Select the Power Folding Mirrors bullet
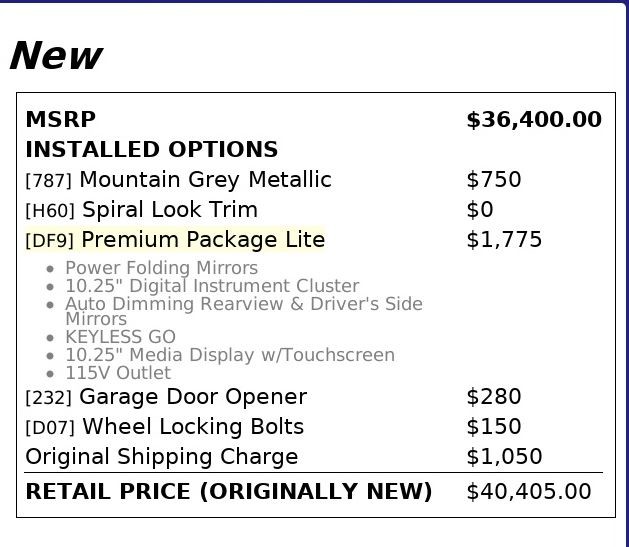Screen dimensions: 629x547 161,268
